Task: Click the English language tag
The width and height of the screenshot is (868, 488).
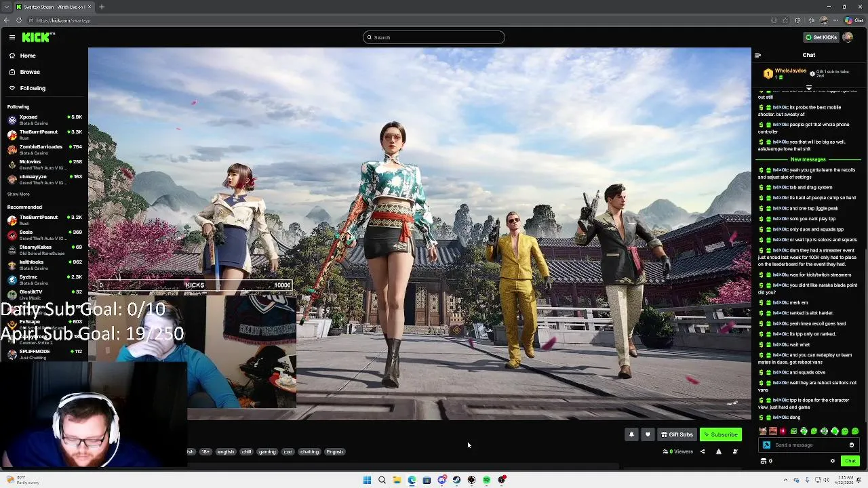Action: click(334, 451)
